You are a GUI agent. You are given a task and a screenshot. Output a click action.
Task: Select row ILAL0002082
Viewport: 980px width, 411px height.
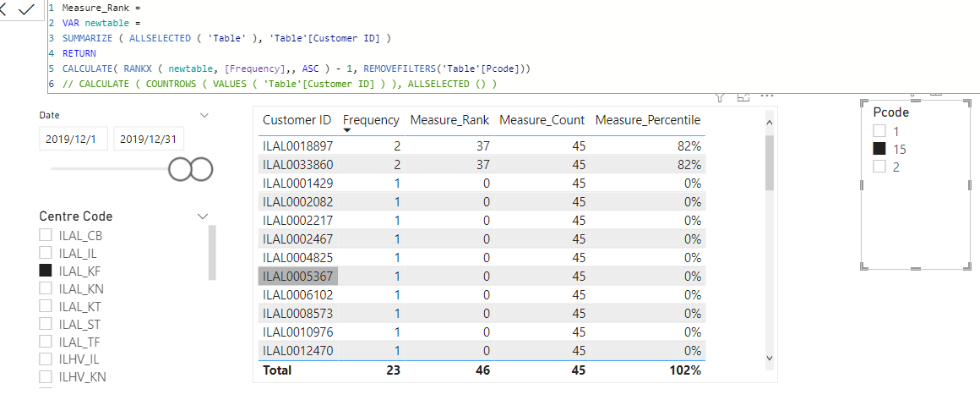tap(482, 201)
